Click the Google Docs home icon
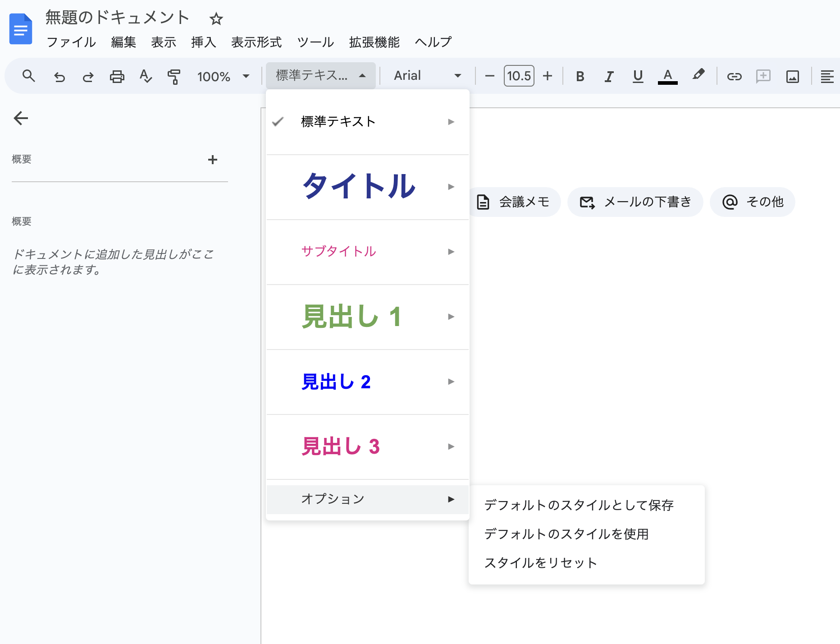The height and width of the screenshot is (644, 840). coord(21,29)
